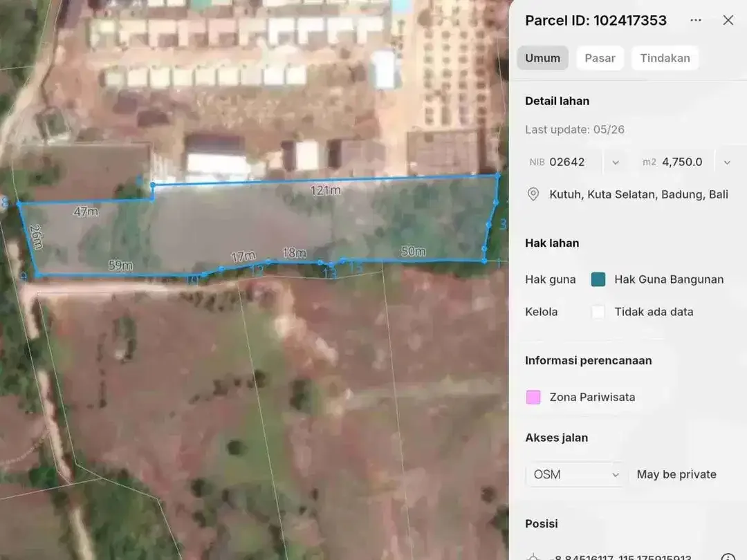Image resolution: width=747 pixels, height=560 pixels.
Task: Click the Tidak ada data value
Action: 654,312
